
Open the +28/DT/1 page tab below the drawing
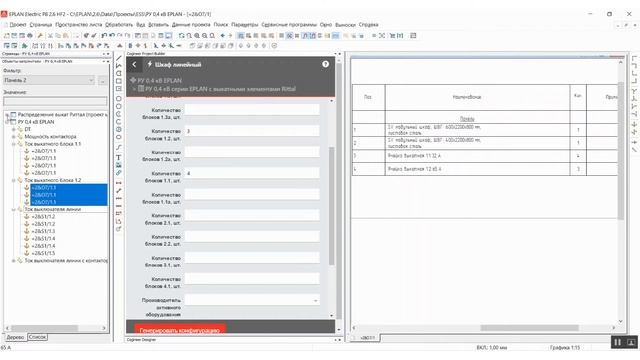click(368, 338)
